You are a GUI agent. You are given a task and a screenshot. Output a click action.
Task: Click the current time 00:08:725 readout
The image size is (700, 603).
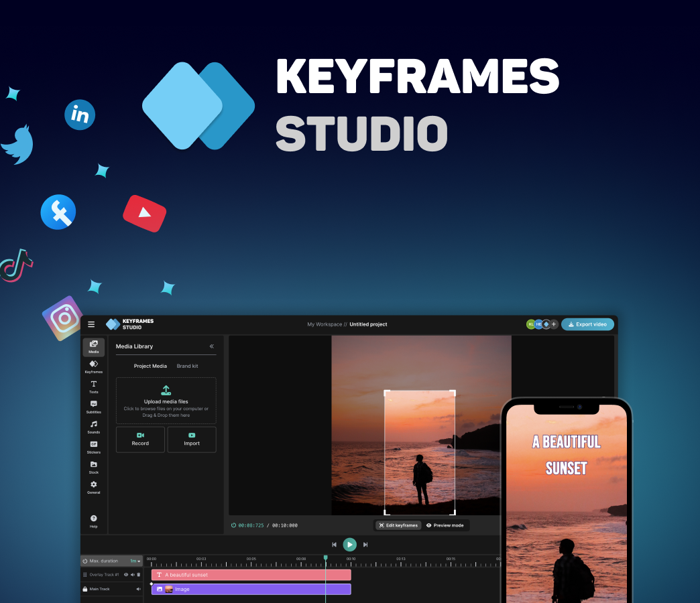(x=251, y=525)
